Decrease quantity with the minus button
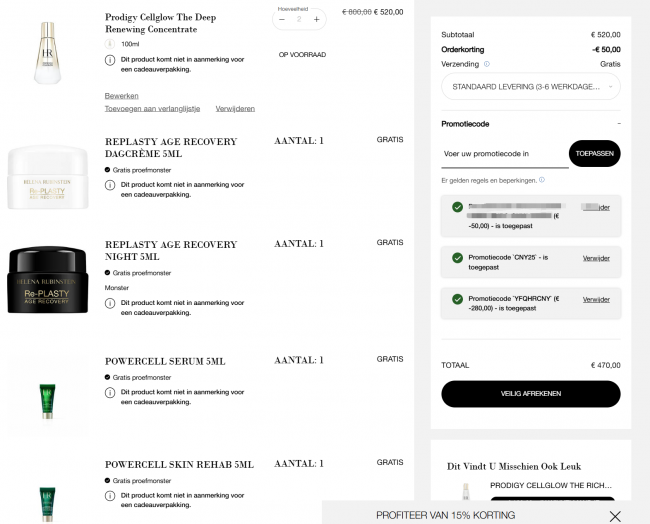Image resolution: width=650 pixels, height=524 pixels. tap(282, 19)
